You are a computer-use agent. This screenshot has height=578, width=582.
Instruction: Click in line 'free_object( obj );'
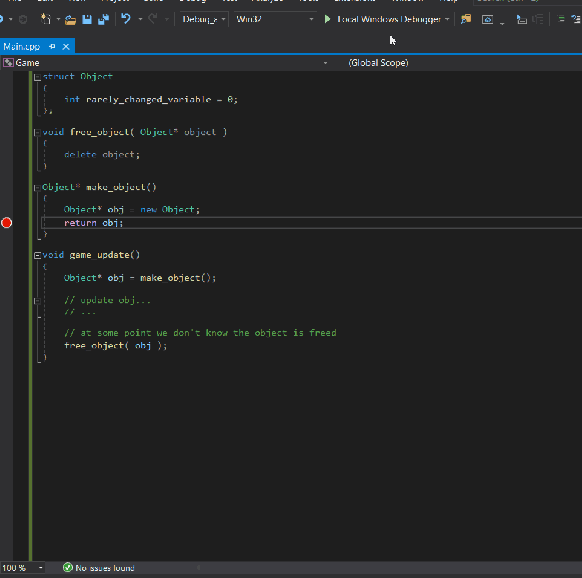pos(115,345)
